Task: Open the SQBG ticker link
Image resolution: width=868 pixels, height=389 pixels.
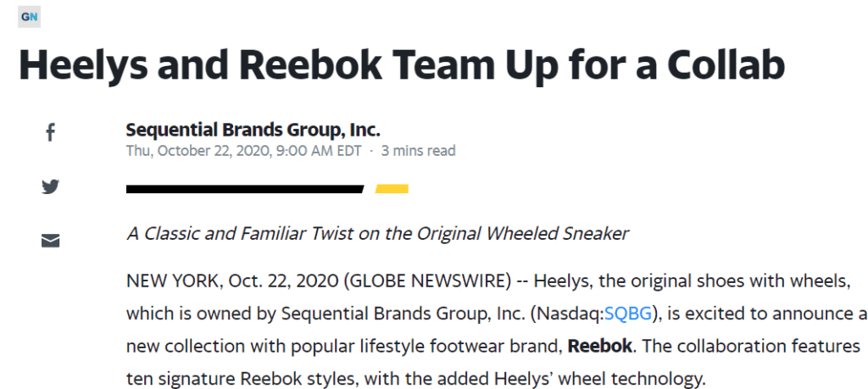Action: (628, 314)
